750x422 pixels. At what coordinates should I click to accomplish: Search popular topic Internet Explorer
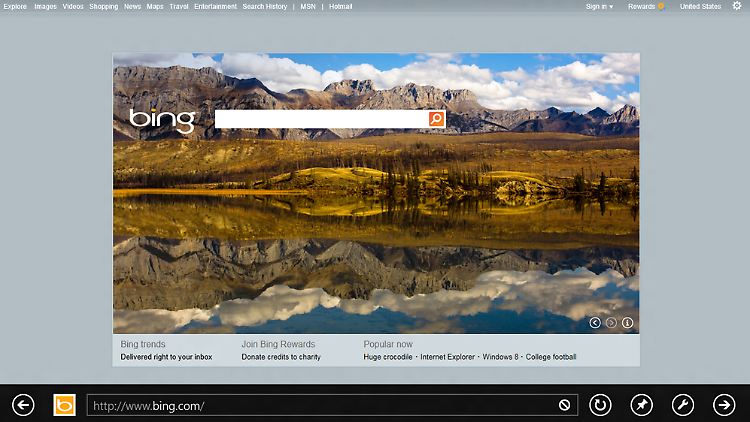(448, 357)
